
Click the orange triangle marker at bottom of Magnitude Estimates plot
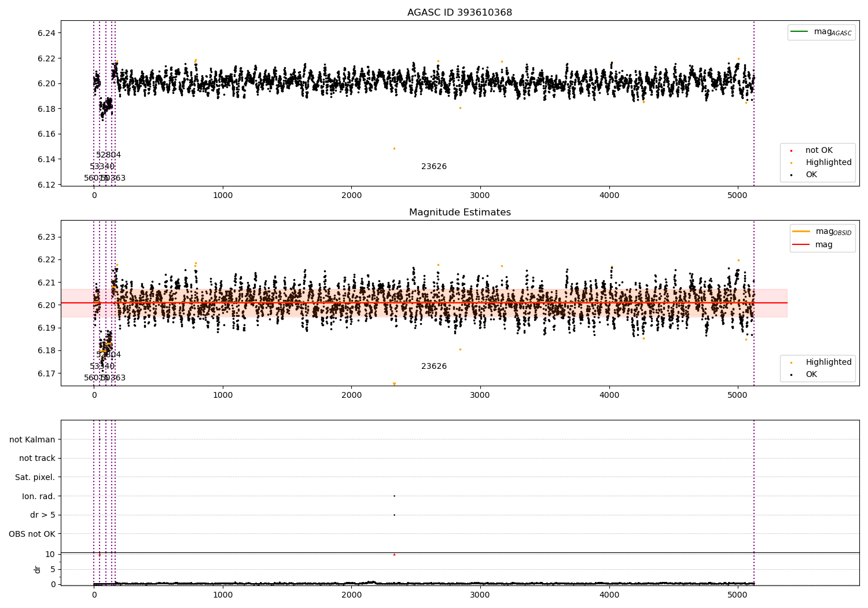click(394, 384)
